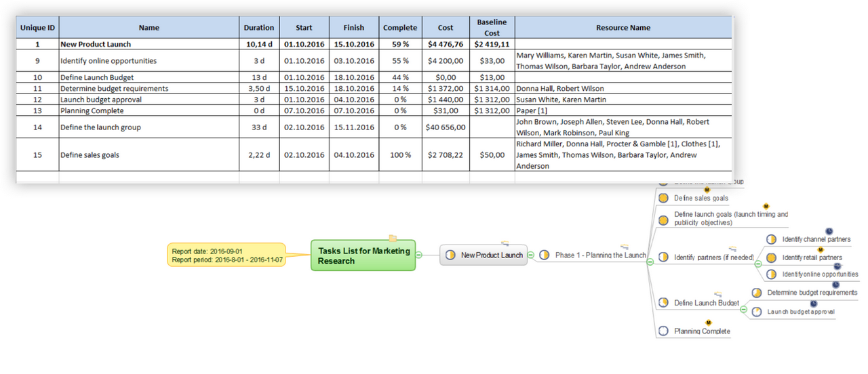Screen dimensions: 868x374
Task: Click the milestone marker above Define sales goals
Action: point(708,190)
